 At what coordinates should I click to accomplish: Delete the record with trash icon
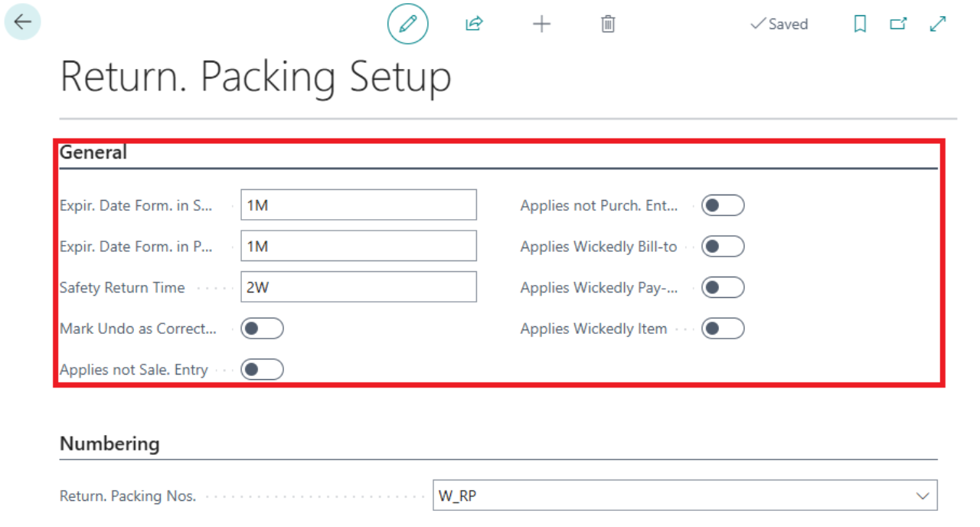coord(608,24)
